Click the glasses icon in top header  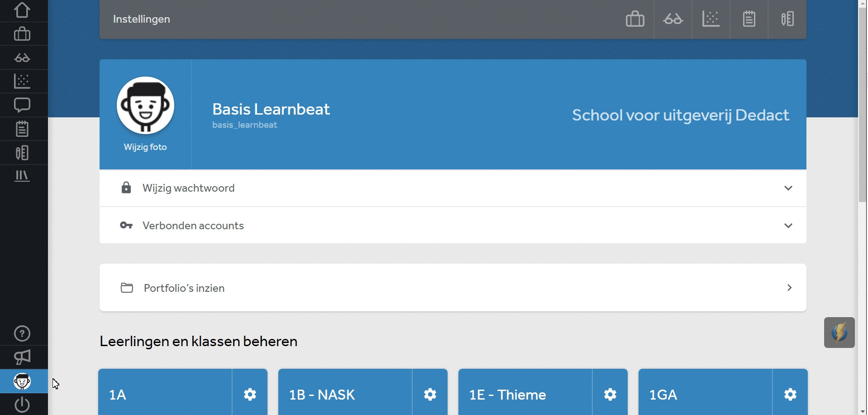coord(673,19)
